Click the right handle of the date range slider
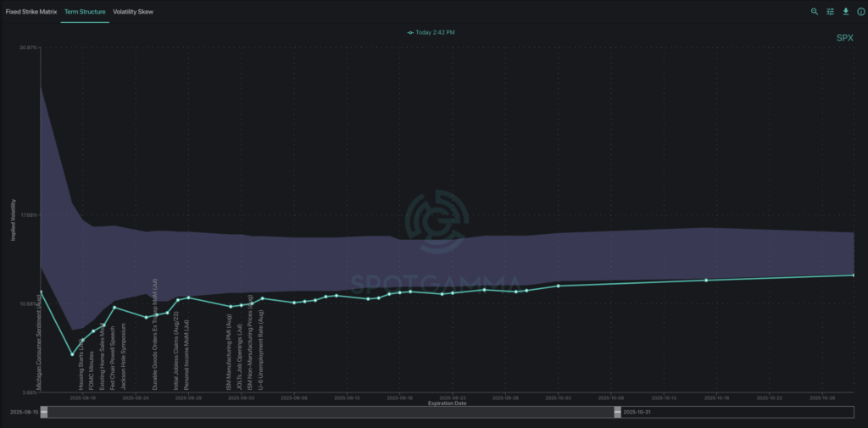 [616, 411]
